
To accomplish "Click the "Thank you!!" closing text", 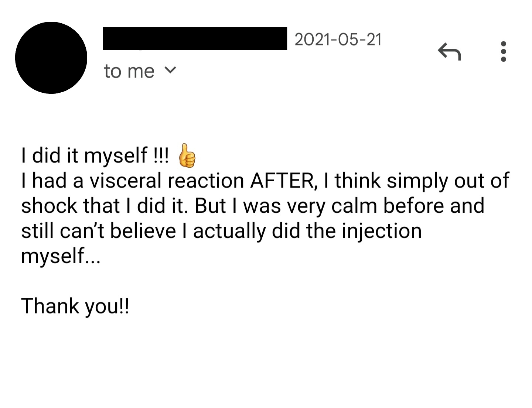I will point(75,306).
